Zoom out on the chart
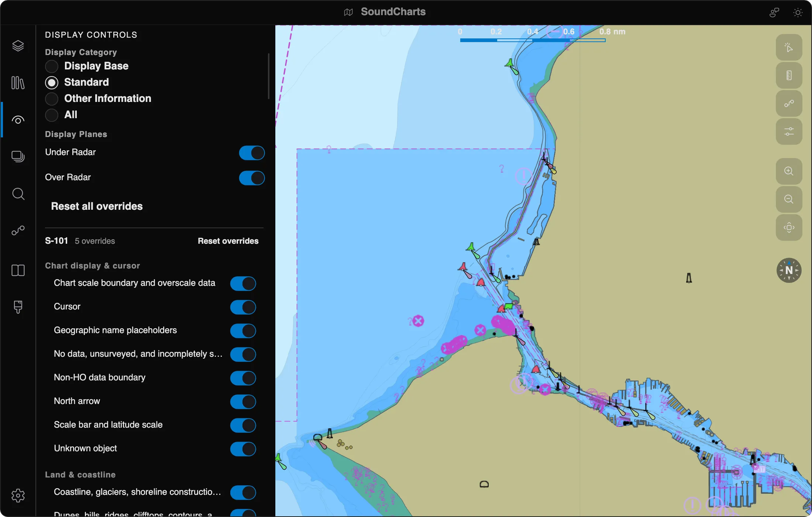 point(789,199)
